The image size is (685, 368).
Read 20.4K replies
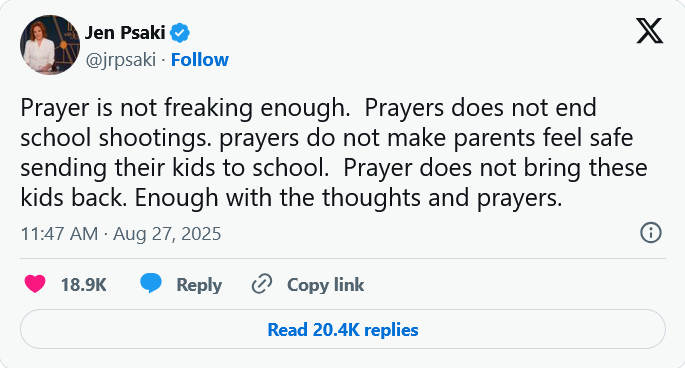click(x=343, y=330)
